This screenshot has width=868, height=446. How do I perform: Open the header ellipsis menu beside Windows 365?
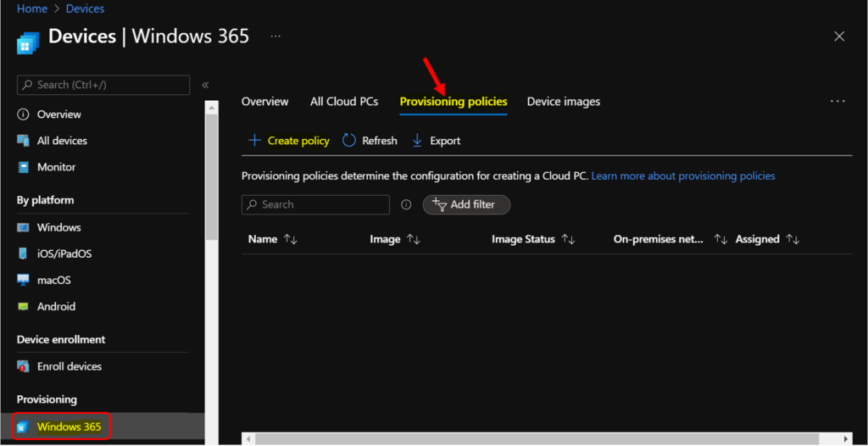tap(275, 36)
